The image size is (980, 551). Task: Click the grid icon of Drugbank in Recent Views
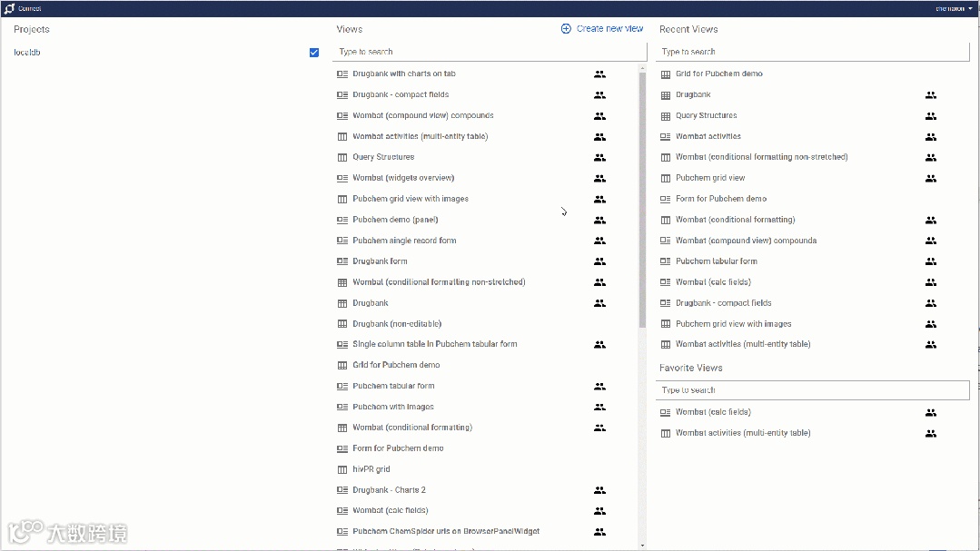point(665,95)
